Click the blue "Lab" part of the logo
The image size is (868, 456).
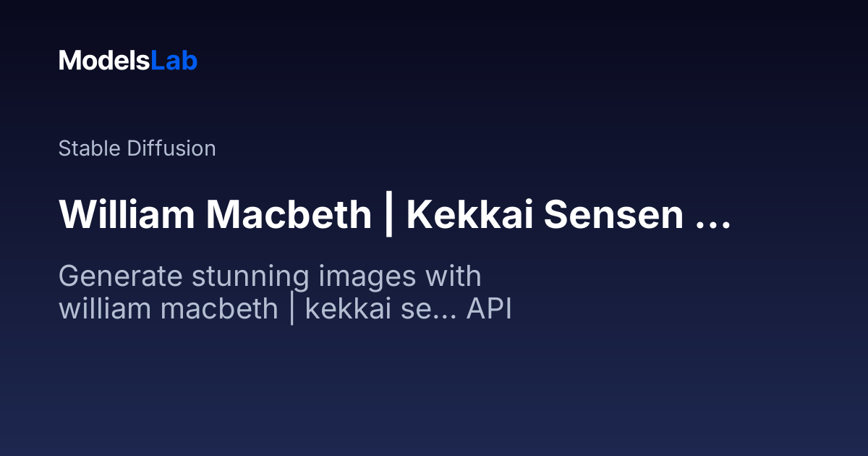(174, 61)
